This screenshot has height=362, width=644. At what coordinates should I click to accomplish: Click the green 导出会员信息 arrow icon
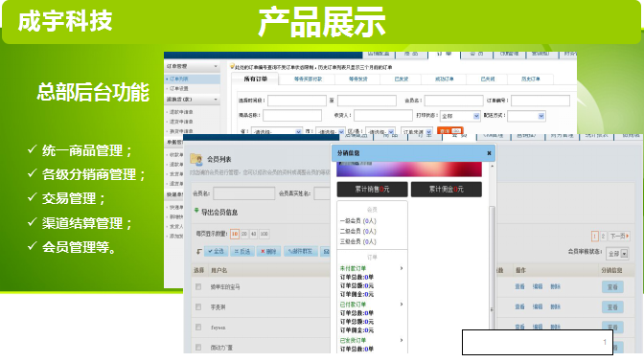pos(196,211)
